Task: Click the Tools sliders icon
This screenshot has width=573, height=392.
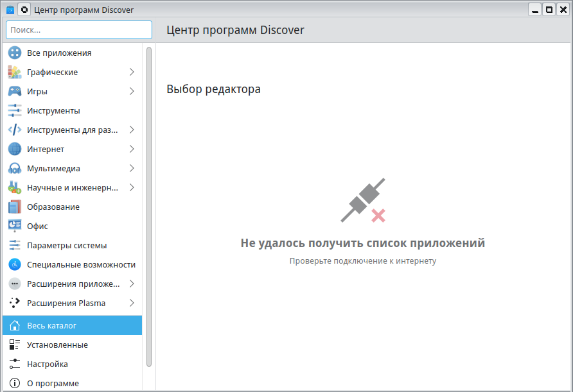Action: point(15,110)
